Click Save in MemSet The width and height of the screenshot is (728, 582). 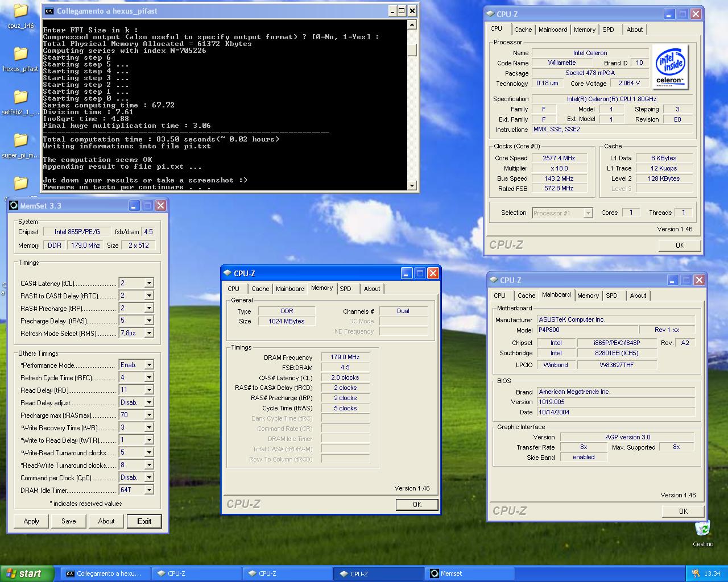(x=69, y=521)
